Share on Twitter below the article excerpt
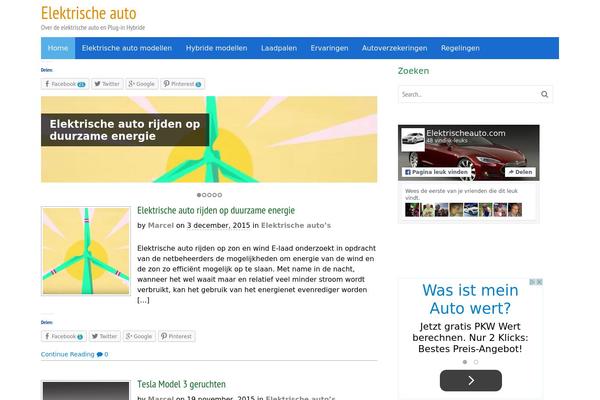 click(105, 336)
